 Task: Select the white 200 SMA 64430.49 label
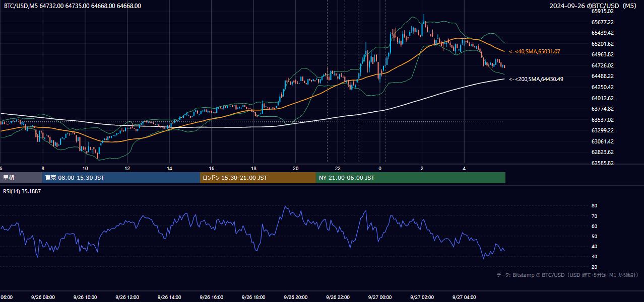(536, 79)
